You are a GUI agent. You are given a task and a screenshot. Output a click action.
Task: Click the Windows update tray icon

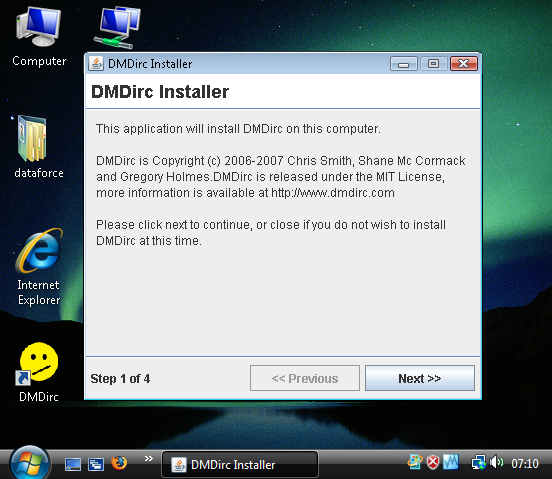415,462
